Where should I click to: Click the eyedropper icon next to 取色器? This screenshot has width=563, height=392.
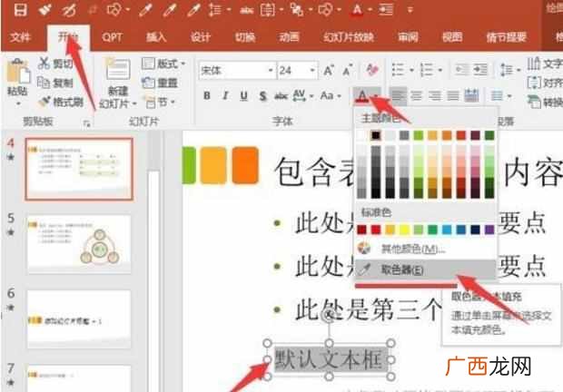[364, 269]
